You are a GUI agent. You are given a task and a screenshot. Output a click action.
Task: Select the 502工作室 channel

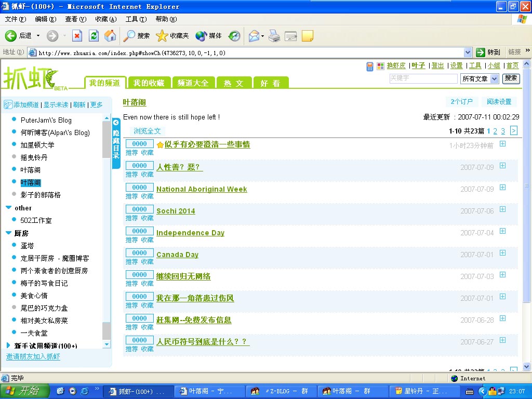(36, 220)
